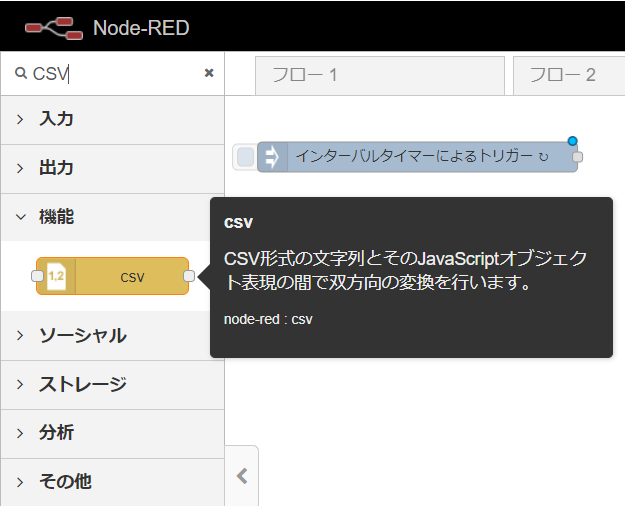Click the search magnifier icon in palette filter
This screenshot has width=625, height=506.
coord(21,73)
